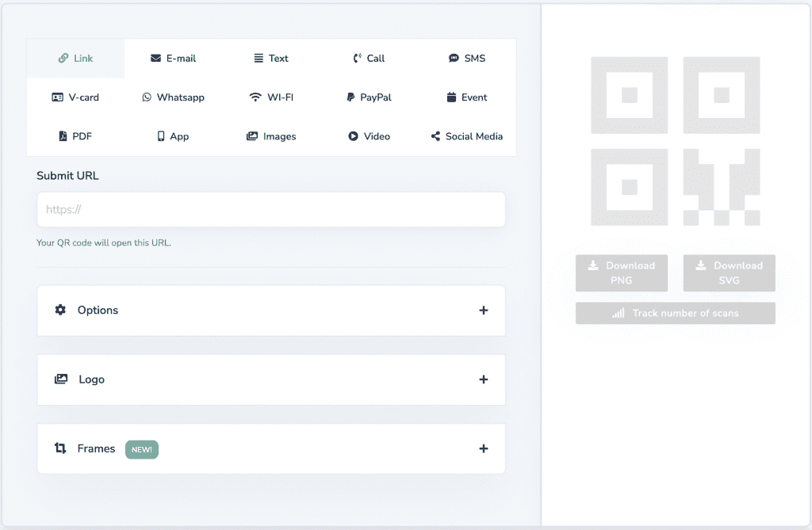Click the QR code preview image
812x530 pixels.
[x=676, y=141]
